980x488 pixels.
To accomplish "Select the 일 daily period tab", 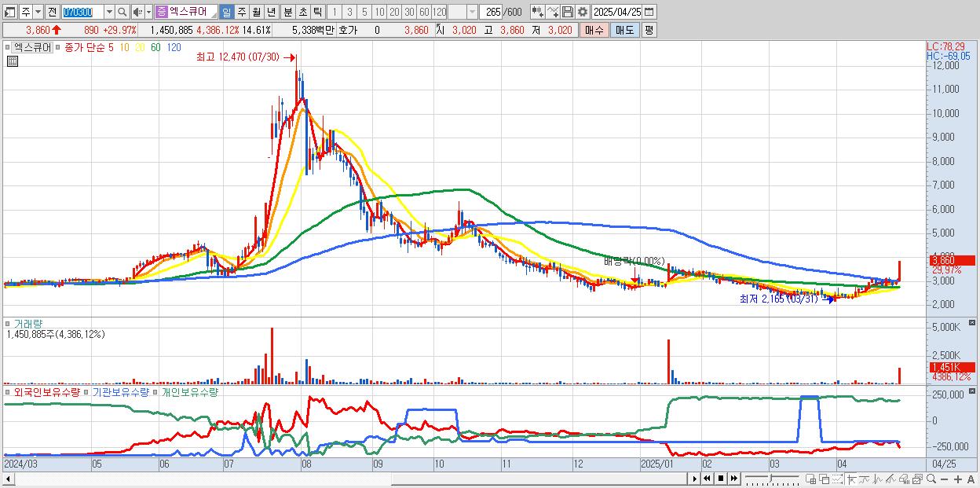I will (x=226, y=13).
